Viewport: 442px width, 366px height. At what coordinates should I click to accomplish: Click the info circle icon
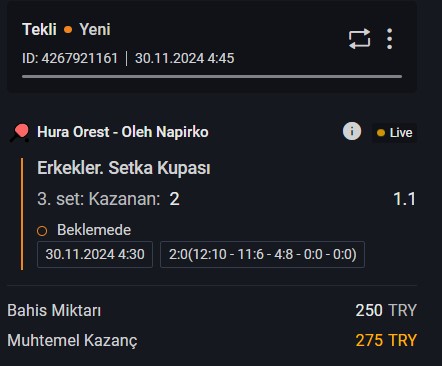point(352,131)
